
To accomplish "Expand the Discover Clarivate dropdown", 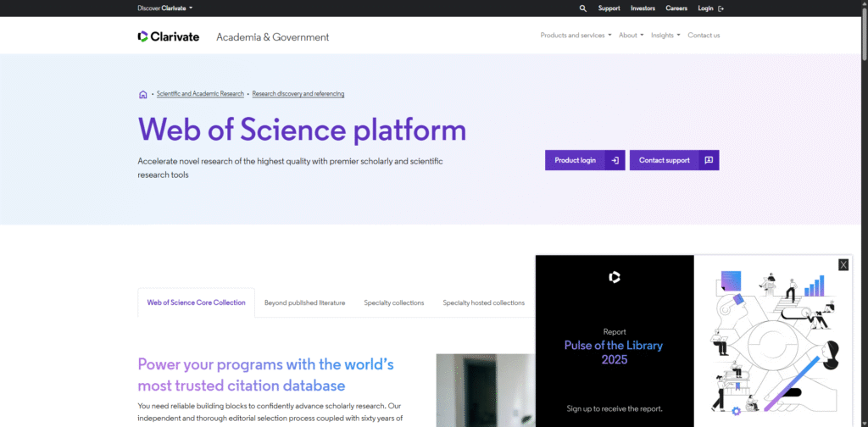I will (x=165, y=8).
